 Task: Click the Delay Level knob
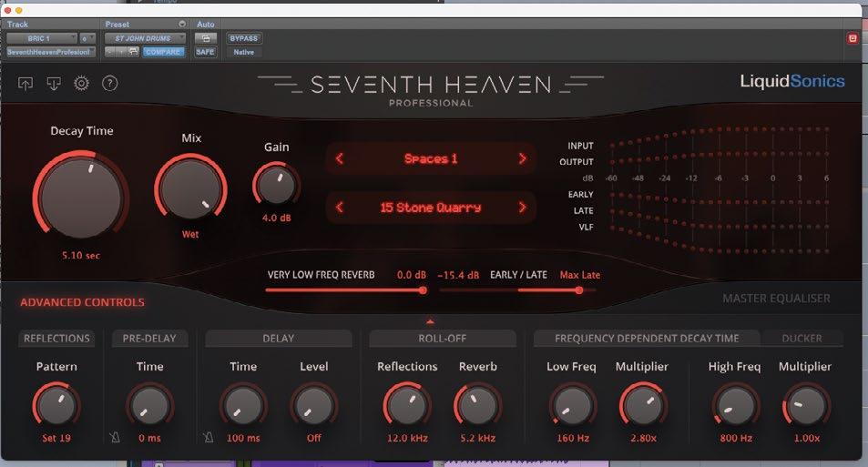(314, 407)
